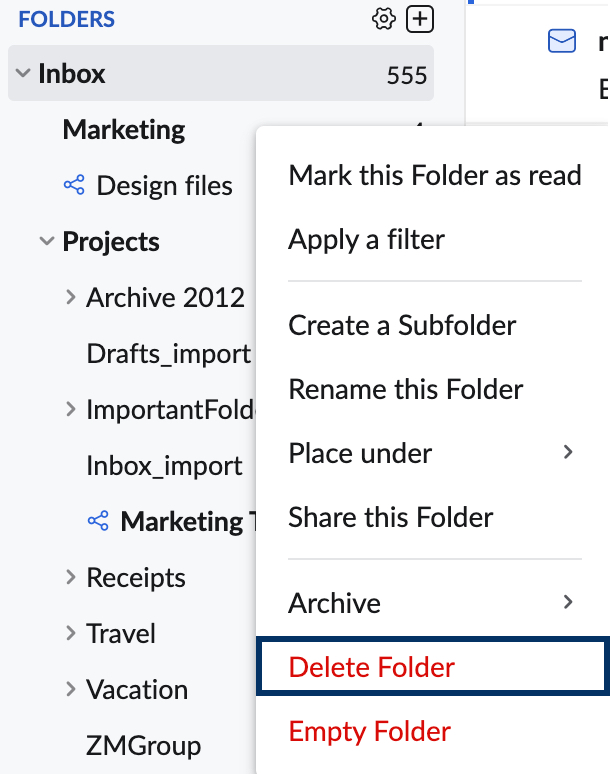Click the shared icon beside Design files
The height and width of the screenshot is (774, 610).
coord(73,185)
